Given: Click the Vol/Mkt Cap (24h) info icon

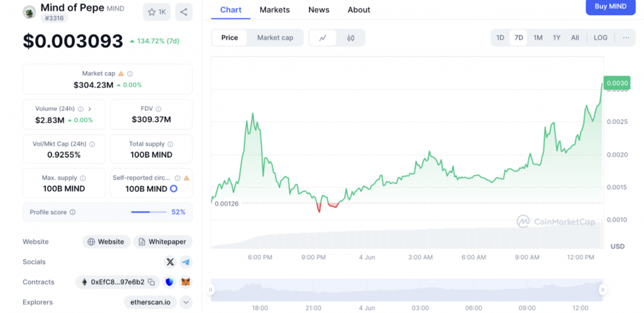Looking at the screenshot, I should point(92,145).
